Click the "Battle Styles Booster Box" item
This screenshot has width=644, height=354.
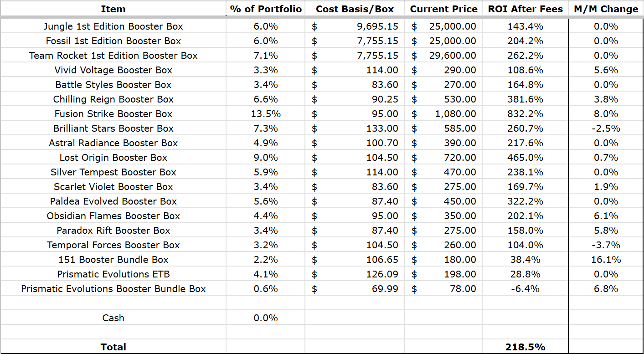pos(113,85)
